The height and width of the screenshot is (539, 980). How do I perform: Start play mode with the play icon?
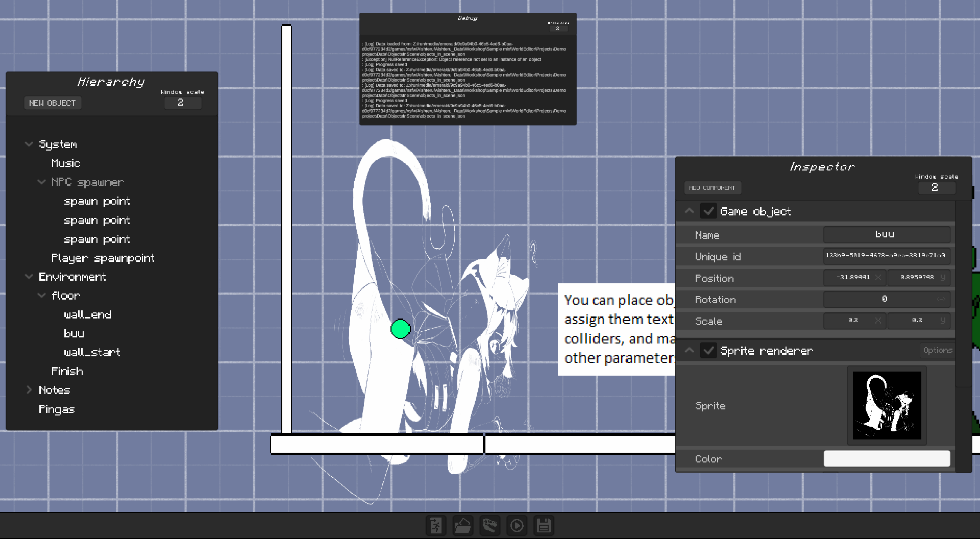517,525
